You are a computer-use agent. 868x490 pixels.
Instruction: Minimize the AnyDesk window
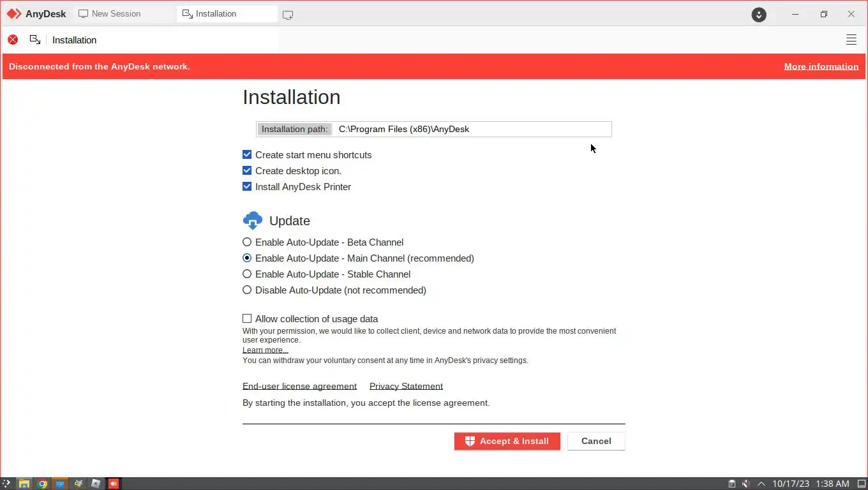795,14
